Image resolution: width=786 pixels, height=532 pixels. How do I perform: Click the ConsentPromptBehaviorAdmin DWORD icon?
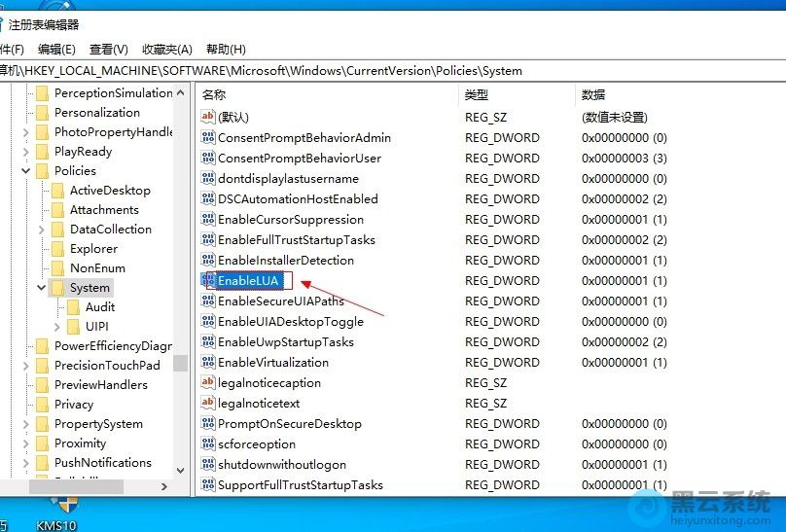pos(207,138)
